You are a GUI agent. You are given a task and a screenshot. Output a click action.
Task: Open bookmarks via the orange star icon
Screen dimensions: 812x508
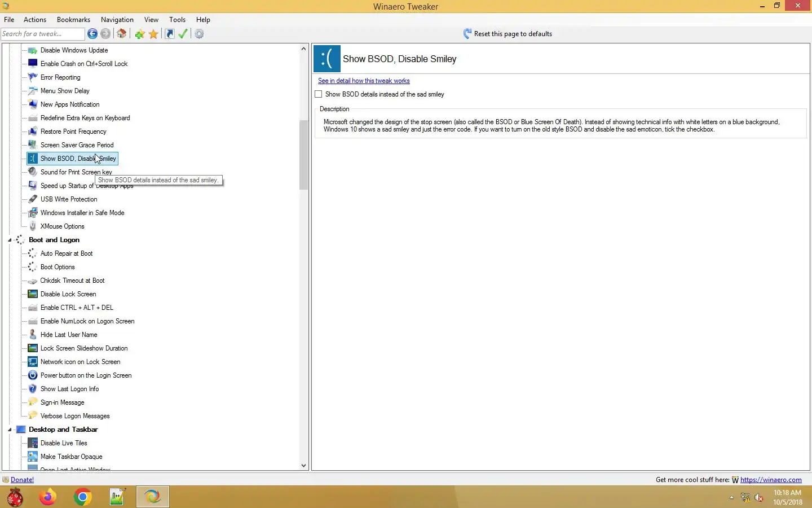(x=153, y=34)
